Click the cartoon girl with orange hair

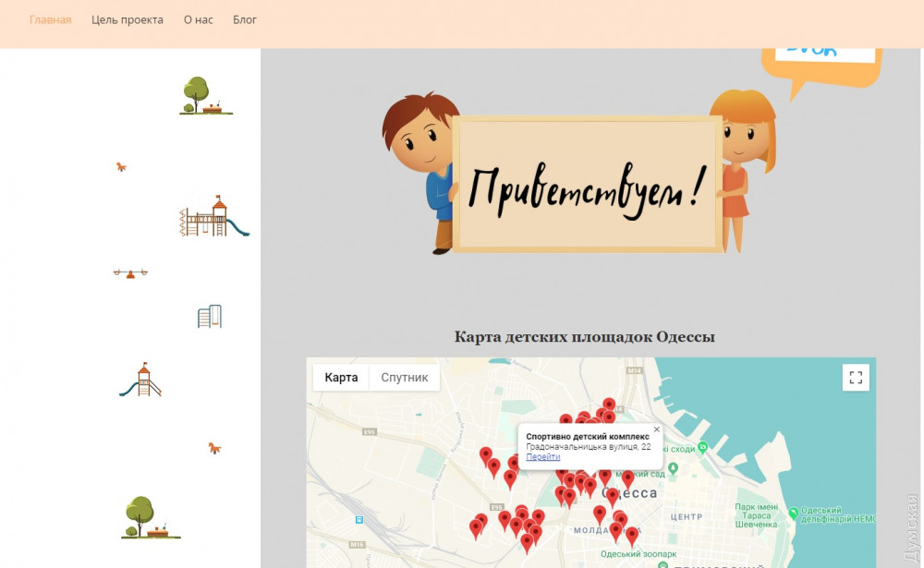741,166
